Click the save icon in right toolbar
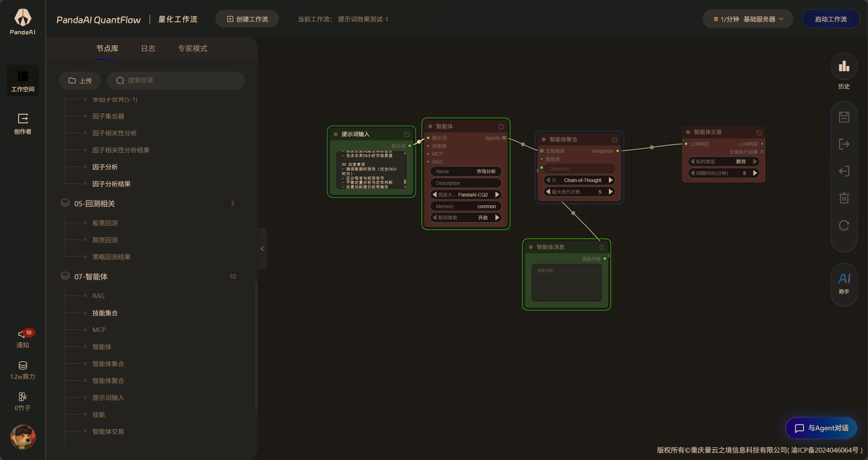This screenshot has height=460, width=868. tap(844, 117)
